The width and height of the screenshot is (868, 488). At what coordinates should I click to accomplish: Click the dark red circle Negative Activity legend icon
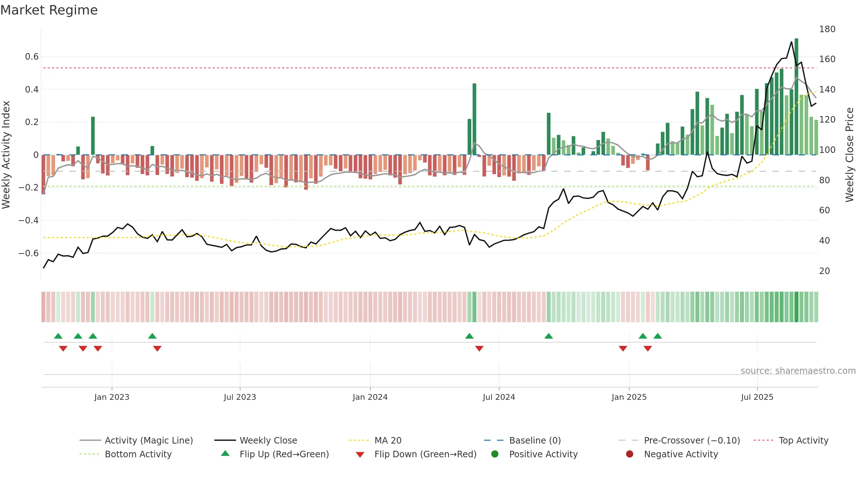[x=630, y=454]
